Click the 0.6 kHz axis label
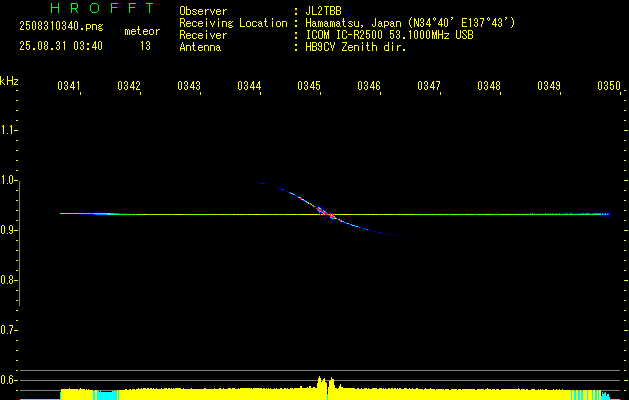 (8, 380)
